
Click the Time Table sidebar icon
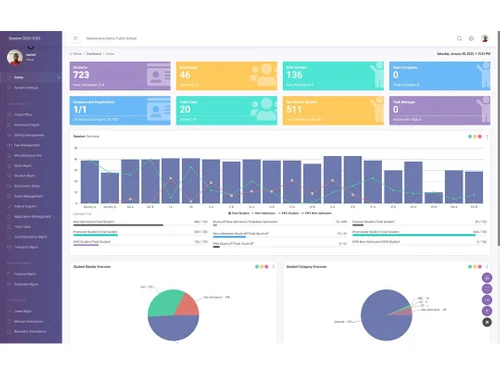click(9, 227)
